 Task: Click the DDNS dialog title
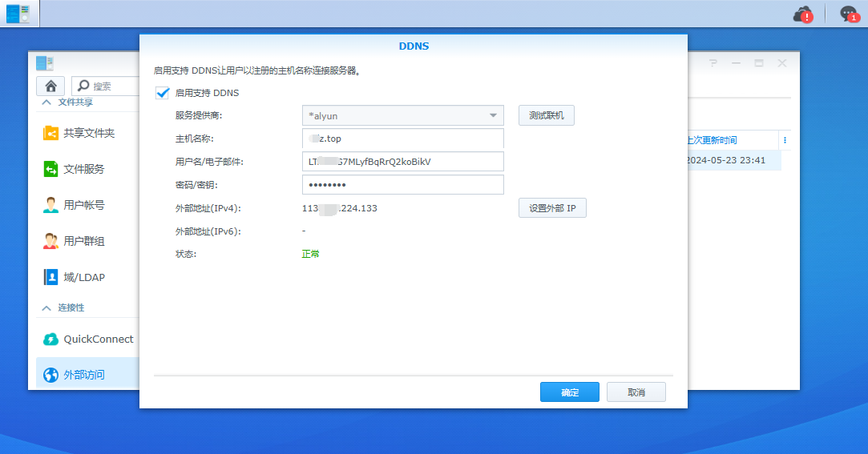pyautogui.click(x=414, y=46)
